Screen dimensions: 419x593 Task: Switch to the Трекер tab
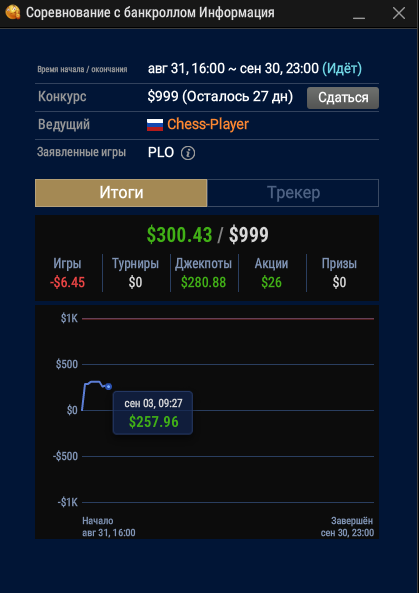pos(293,193)
